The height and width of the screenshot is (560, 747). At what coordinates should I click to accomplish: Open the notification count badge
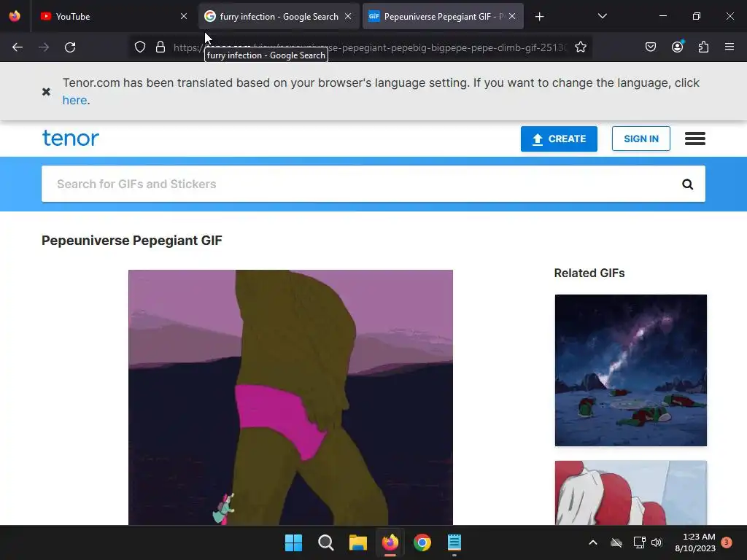[x=727, y=542]
